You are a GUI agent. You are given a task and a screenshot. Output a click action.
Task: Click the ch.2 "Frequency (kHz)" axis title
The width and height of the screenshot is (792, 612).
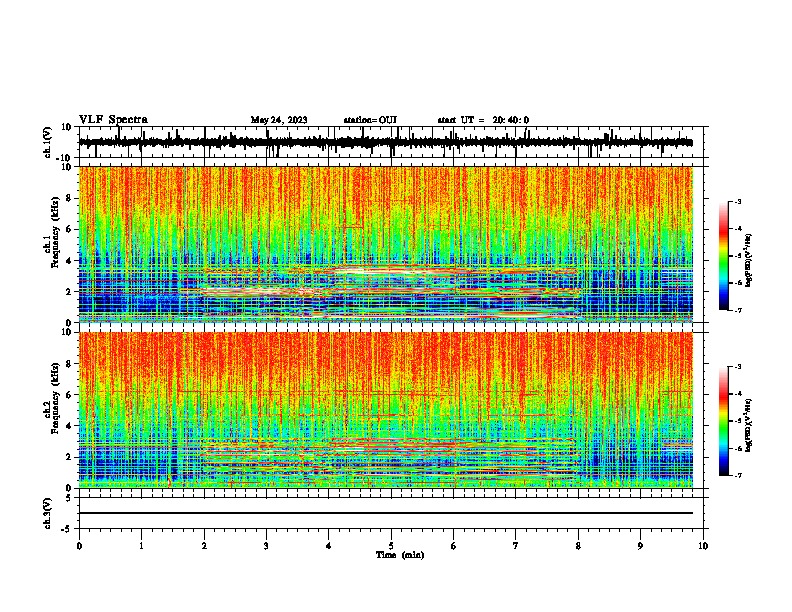click(55, 398)
